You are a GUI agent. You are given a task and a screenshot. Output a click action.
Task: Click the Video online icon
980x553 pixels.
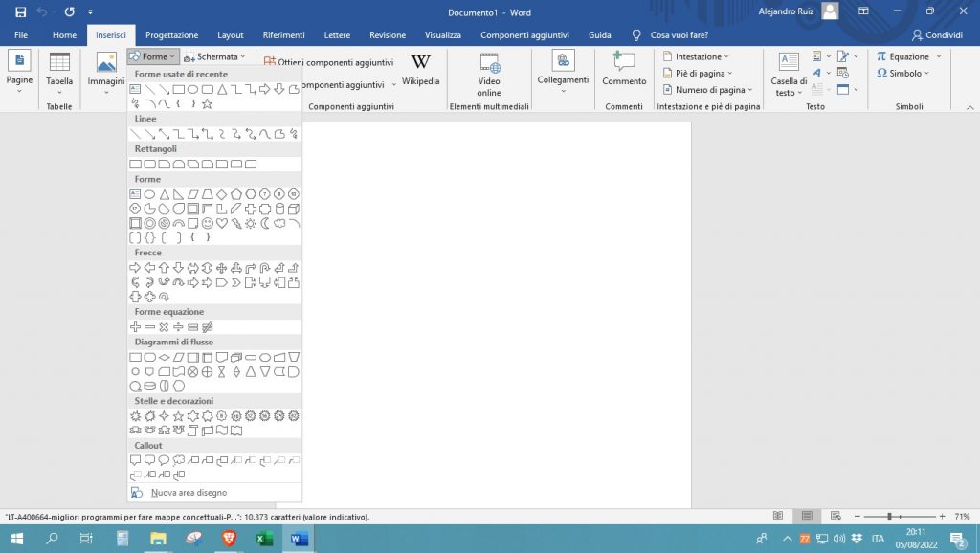click(489, 73)
